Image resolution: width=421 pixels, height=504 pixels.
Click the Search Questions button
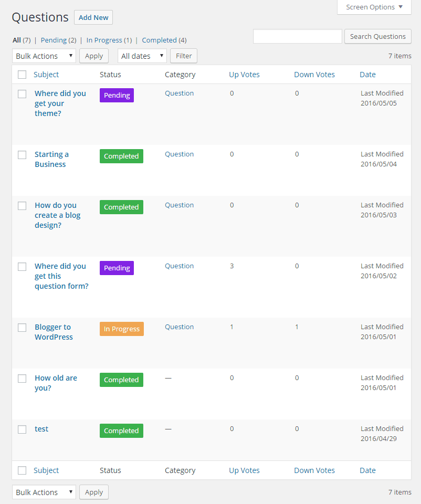tap(377, 36)
